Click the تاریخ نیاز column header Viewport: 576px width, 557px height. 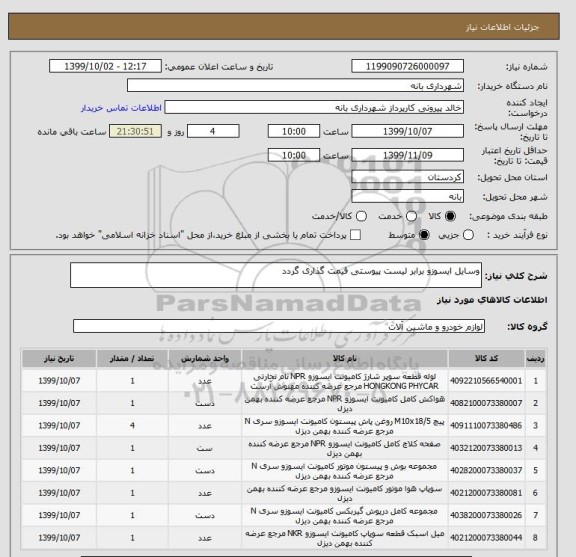(59, 358)
